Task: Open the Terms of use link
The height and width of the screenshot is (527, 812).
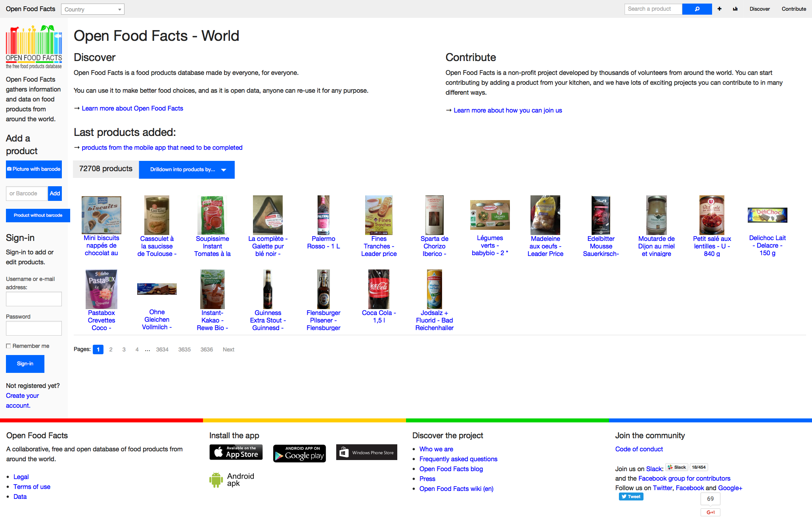Action: (32, 487)
